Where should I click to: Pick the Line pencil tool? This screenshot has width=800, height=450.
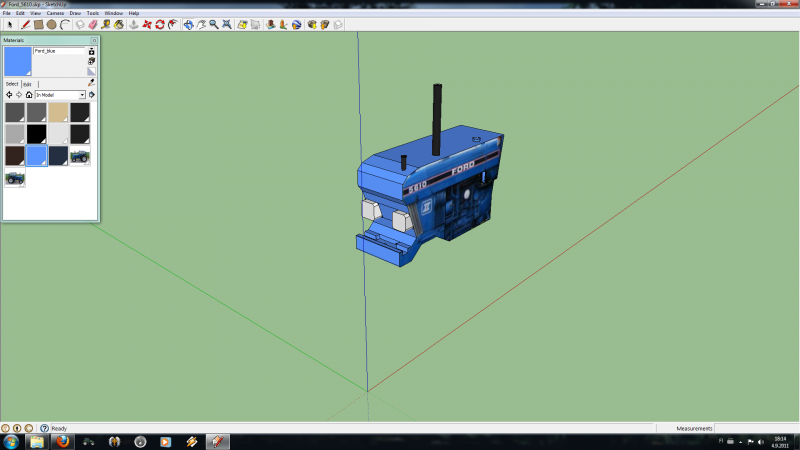[x=25, y=24]
